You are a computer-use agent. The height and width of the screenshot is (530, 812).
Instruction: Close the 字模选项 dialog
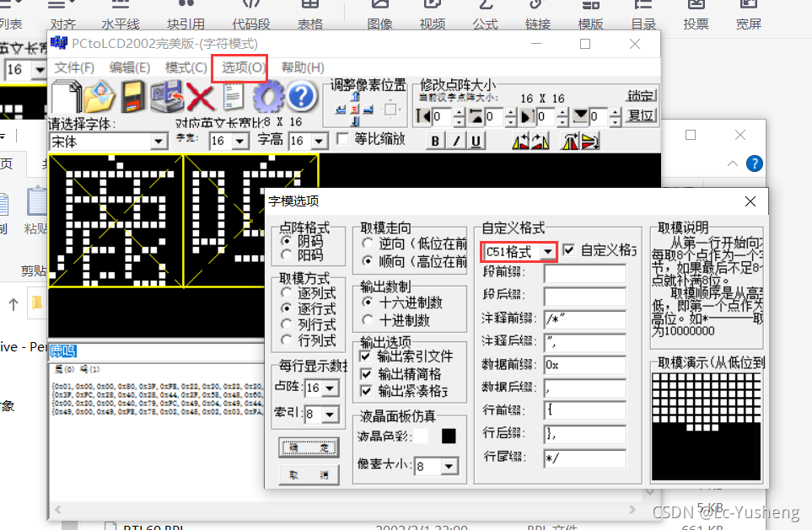[x=750, y=201]
